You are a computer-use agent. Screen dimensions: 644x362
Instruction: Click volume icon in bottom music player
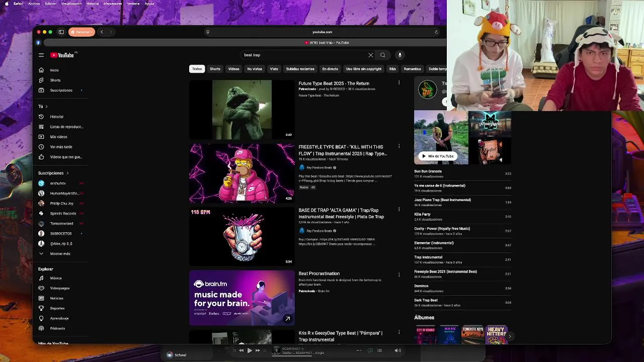tap(397, 350)
